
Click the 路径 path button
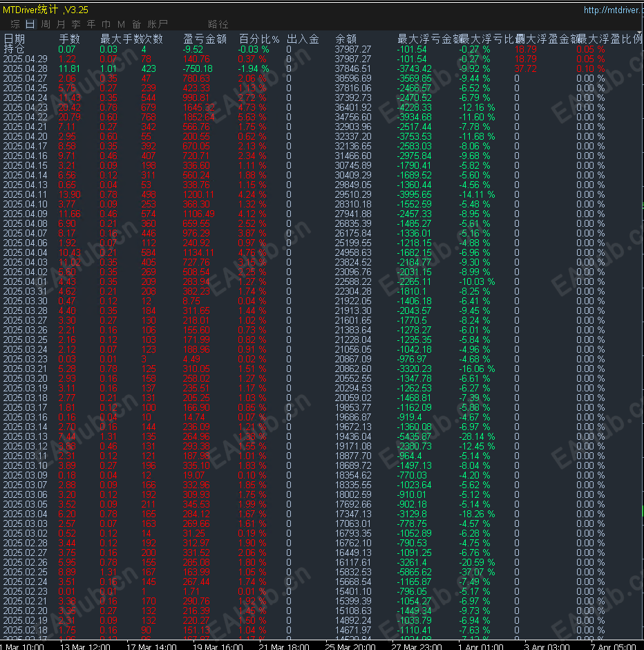(218, 24)
